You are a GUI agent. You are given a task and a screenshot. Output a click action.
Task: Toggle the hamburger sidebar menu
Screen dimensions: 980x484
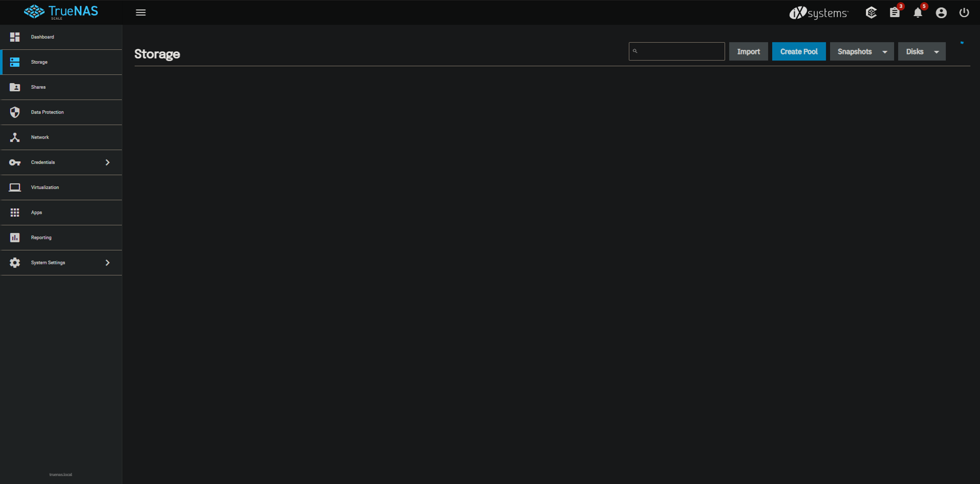pos(140,12)
